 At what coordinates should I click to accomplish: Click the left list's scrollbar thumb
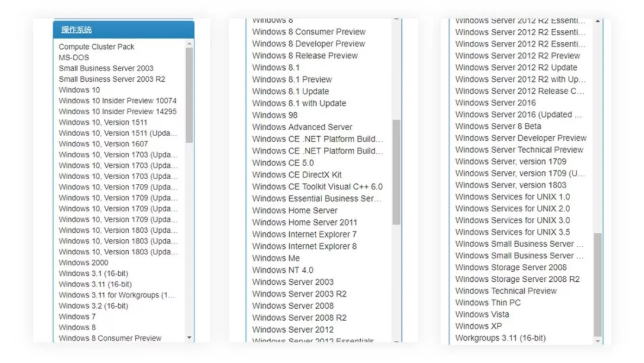coord(190,96)
